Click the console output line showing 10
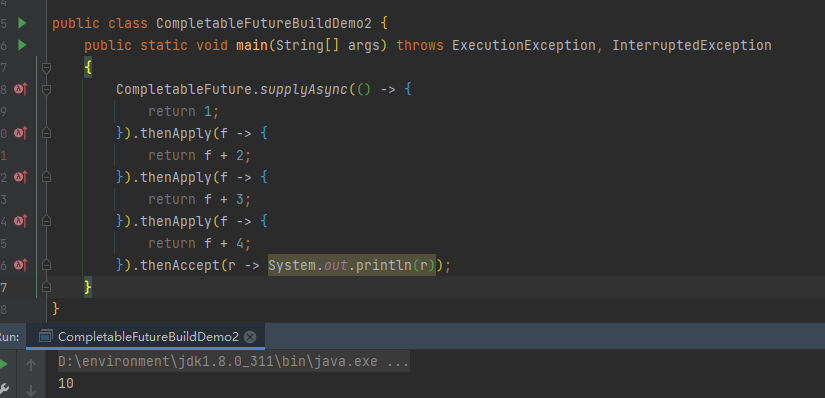This screenshot has height=398, width=825. click(66, 383)
